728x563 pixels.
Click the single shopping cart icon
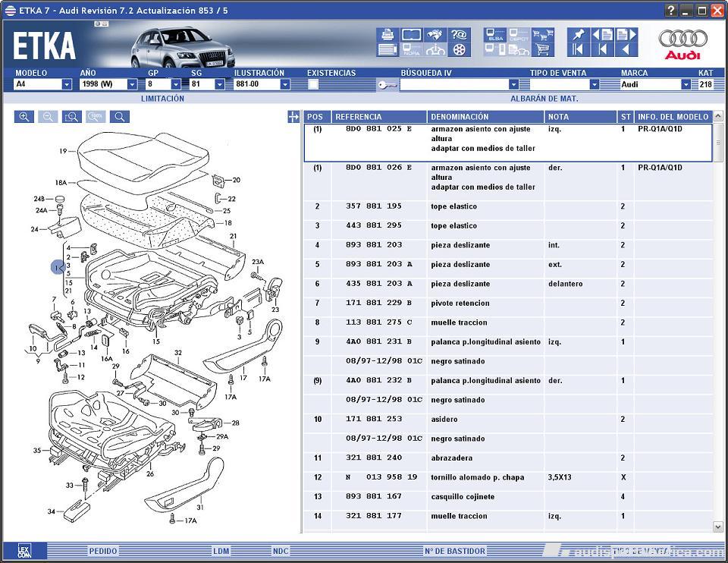542,50
